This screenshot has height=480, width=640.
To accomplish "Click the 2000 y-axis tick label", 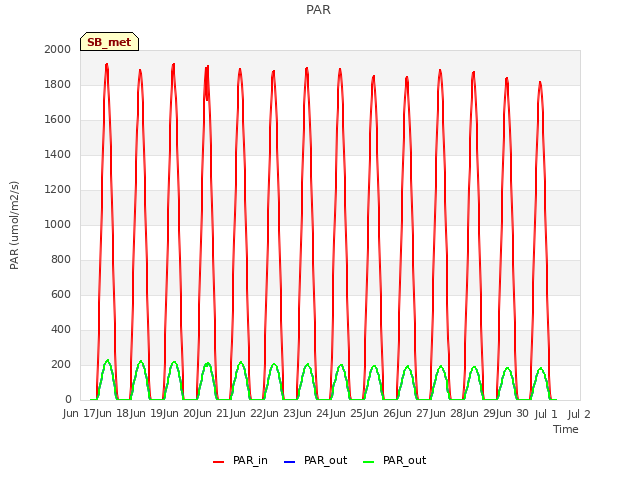I will (58, 49).
